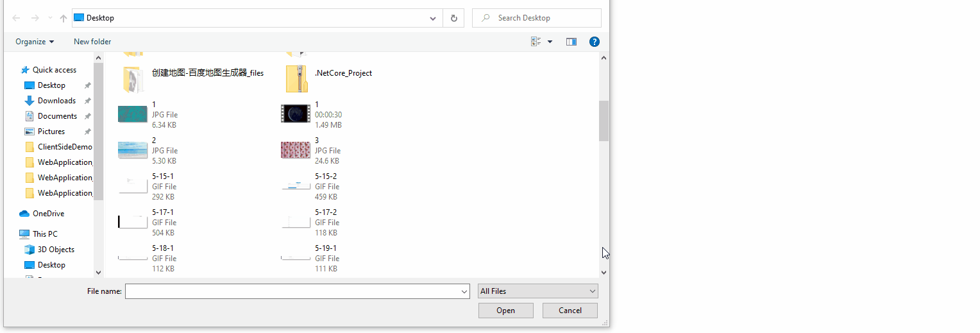Select GIF file 5-19-1

click(x=310, y=258)
